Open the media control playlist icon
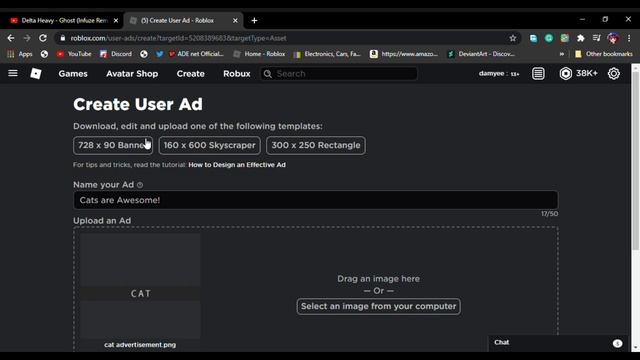This screenshot has width=640, height=360. pos(596,38)
